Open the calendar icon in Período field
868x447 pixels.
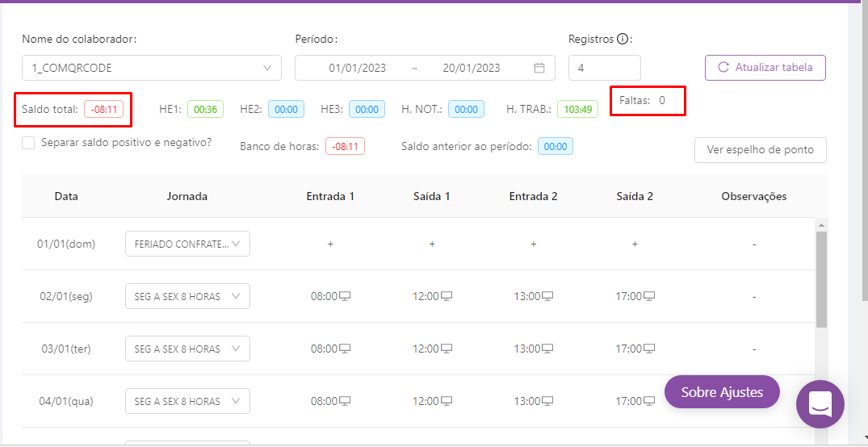coord(539,68)
